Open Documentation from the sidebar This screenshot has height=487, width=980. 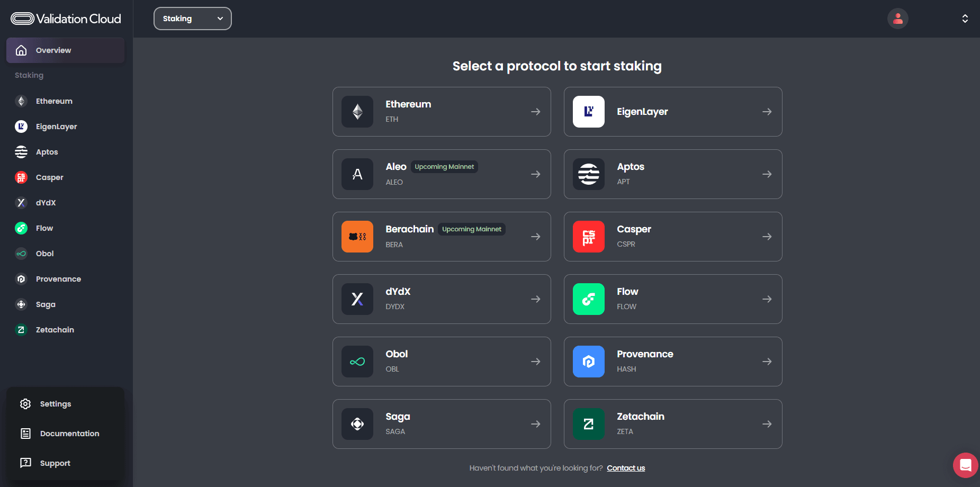point(69,434)
